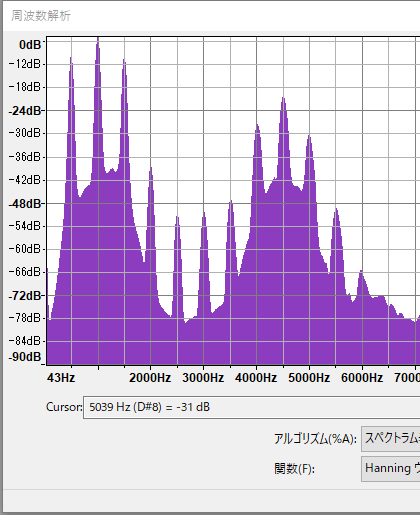The width and height of the screenshot is (420, 515).
Task: Click the Cursor: label text
Action: [x=64, y=407]
